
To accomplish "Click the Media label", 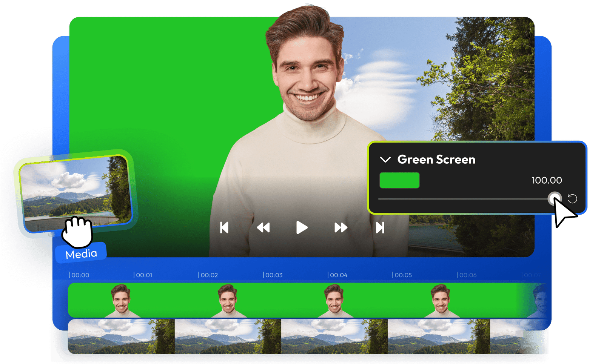I will pyautogui.click(x=81, y=254).
